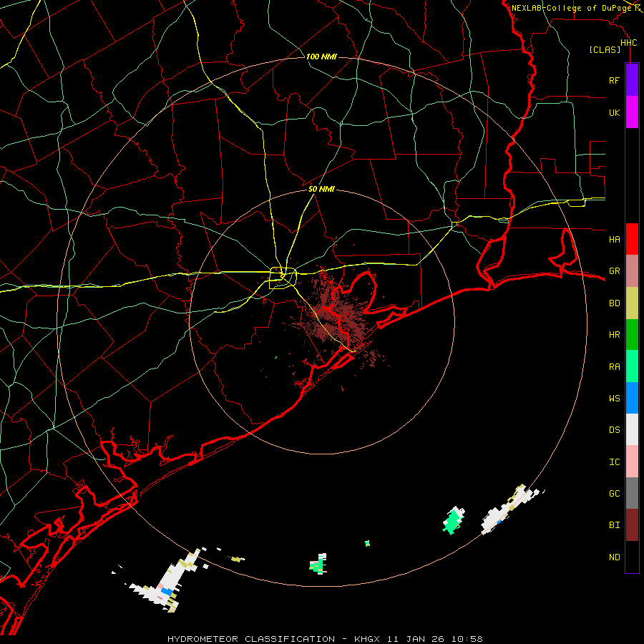The height and width of the screenshot is (644, 644).
Task: Select the GR pink-brown legend swatch
Action: click(x=632, y=271)
